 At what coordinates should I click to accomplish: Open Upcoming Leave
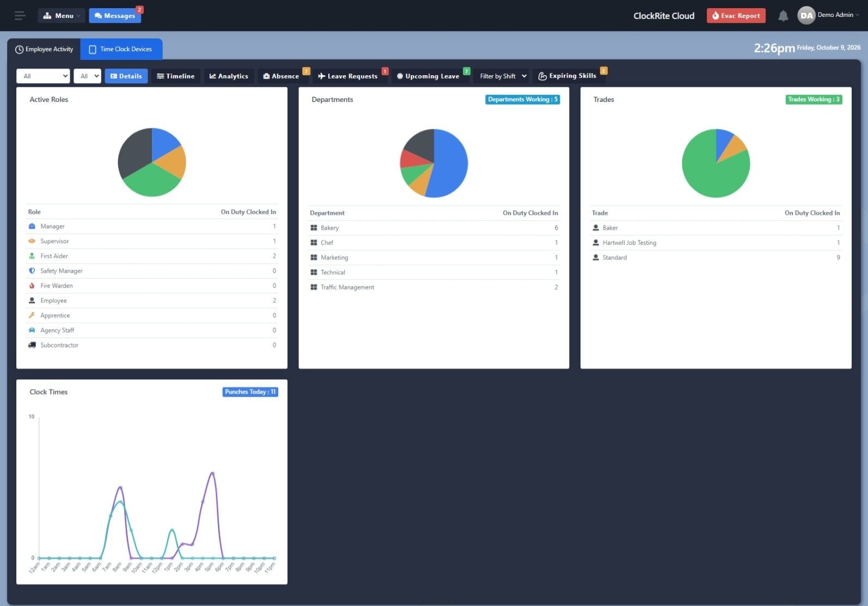[428, 76]
